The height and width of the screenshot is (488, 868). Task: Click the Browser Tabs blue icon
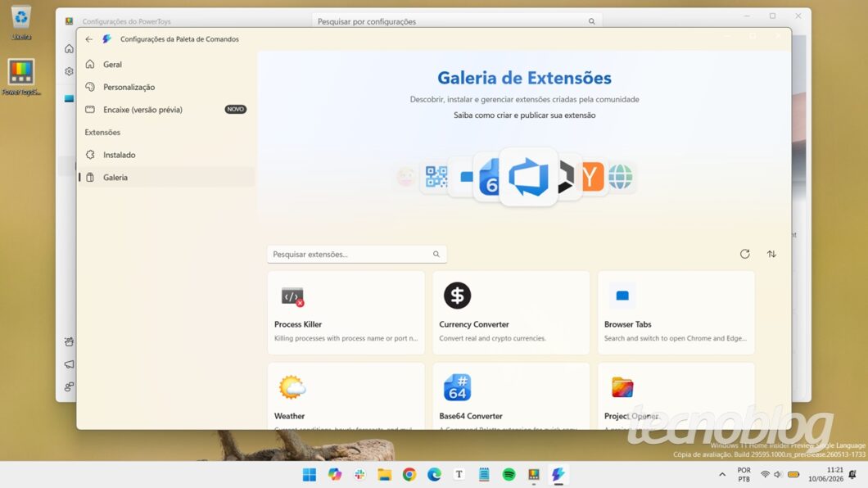click(622, 296)
